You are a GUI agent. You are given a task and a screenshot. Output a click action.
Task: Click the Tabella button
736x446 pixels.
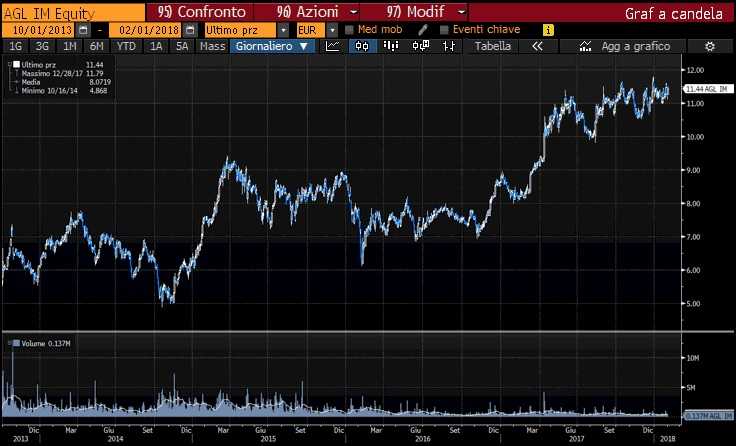(x=492, y=46)
